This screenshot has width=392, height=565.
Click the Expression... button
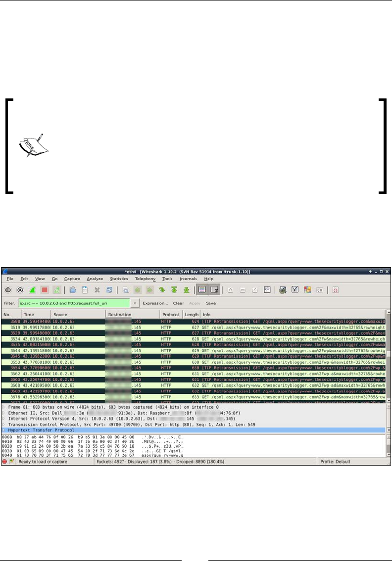click(155, 303)
